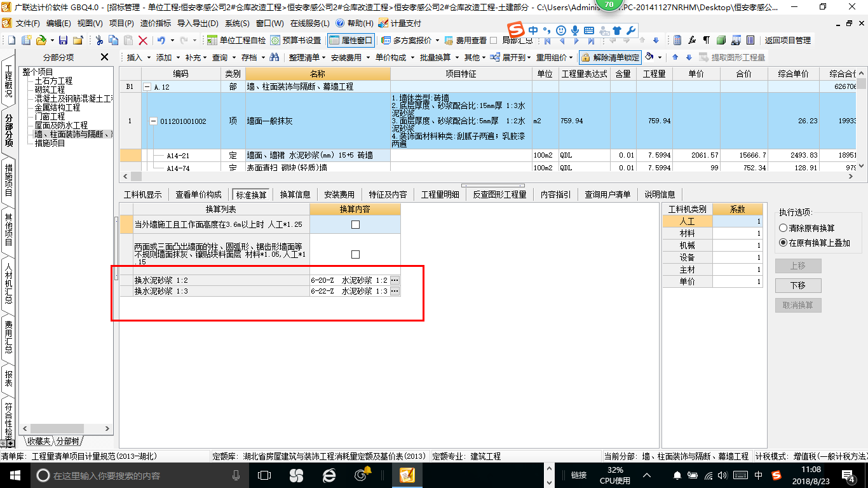Click the binoculars Find icon

[274, 57]
